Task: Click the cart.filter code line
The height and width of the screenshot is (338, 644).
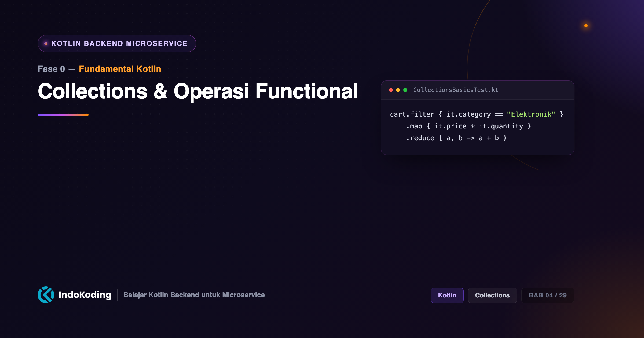Action: pos(477,115)
